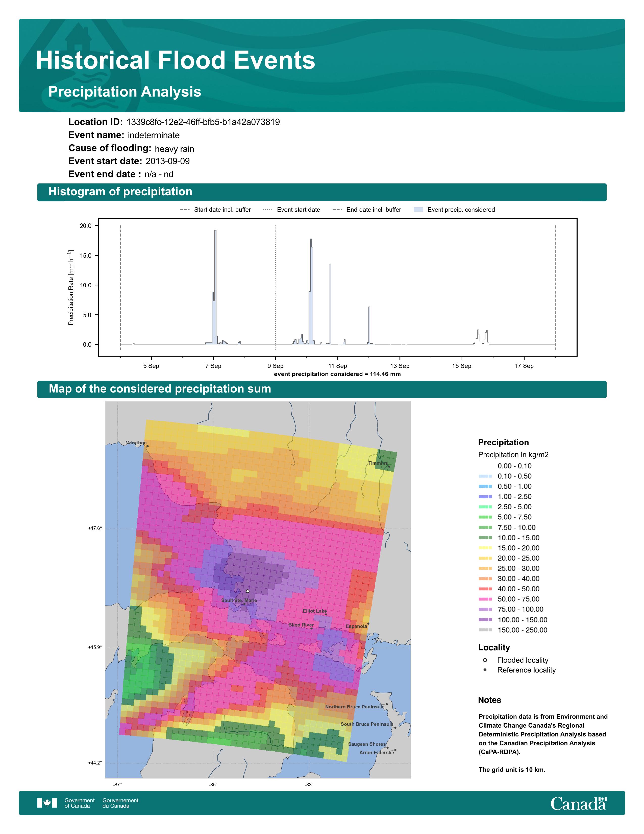Click the Locality legend heading
This screenshot has width=644, height=834.
[494, 647]
